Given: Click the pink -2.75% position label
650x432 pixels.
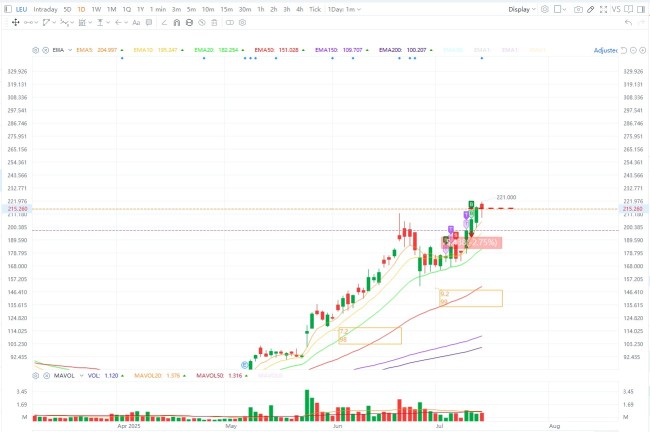Looking at the screenshot, I should (472, 243).
